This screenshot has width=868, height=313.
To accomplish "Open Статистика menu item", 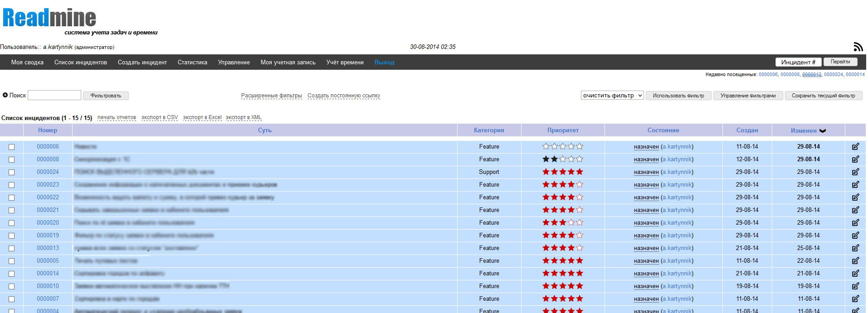I will pyautogui.click(x=192, y=63).
